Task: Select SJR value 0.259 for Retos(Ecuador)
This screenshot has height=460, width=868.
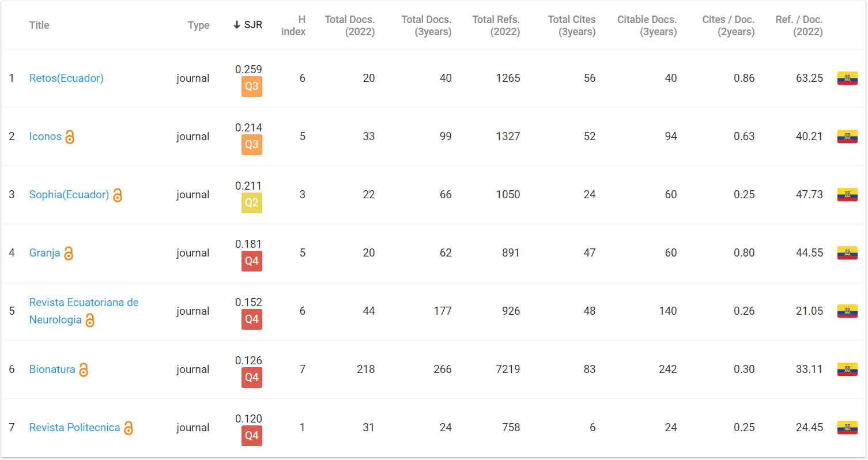Action: coord(248,69)
